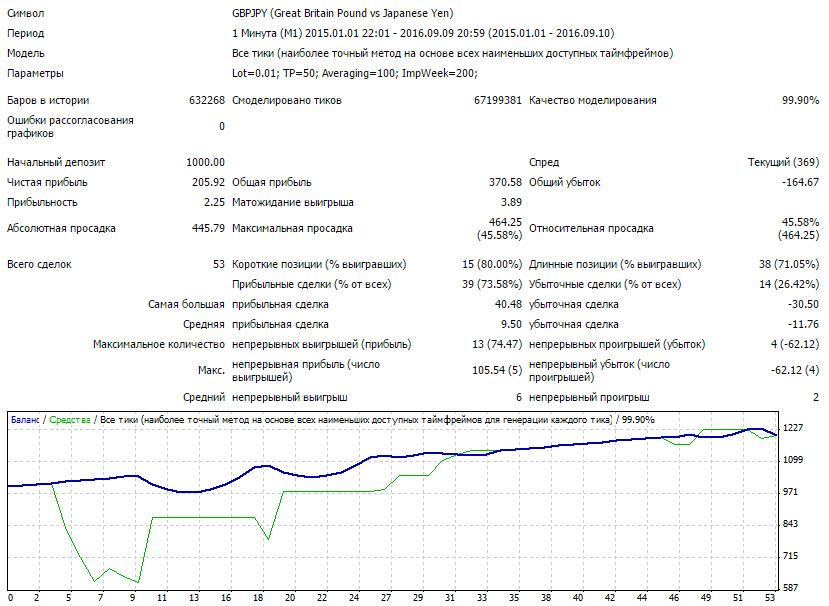The height and width of the screenshot is (606, 829).
Task: Click the 'Чистая прибыль' label
Action: pyautogui.click(x=47, y=182)
